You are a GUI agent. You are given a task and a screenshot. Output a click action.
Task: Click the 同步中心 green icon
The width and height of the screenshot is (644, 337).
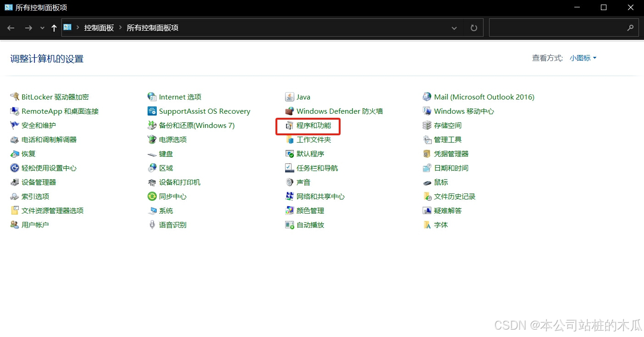152,196
